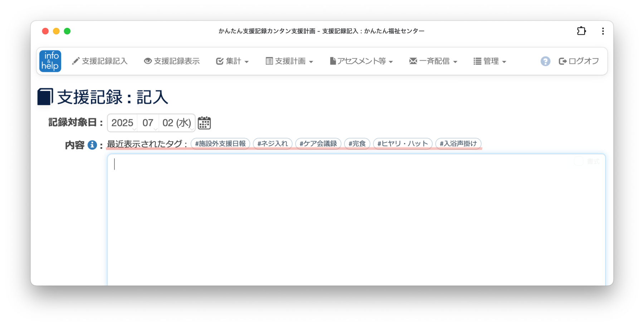This screenshot has height=326, width=644.
Task: Open the browser extensions puzzle icon
Action: [x=581, y=31]
